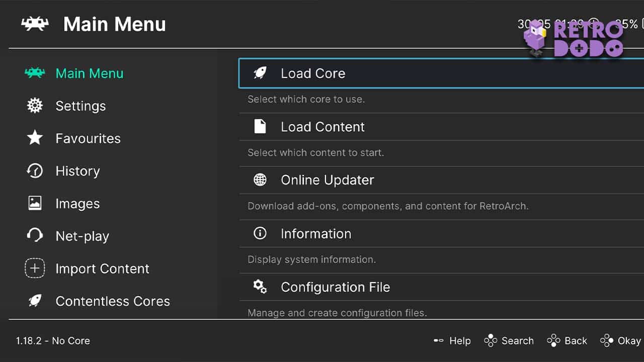Click the Contentless Cores rocket icon
This screenshot has height=362, width=644.
pos(34,301)
